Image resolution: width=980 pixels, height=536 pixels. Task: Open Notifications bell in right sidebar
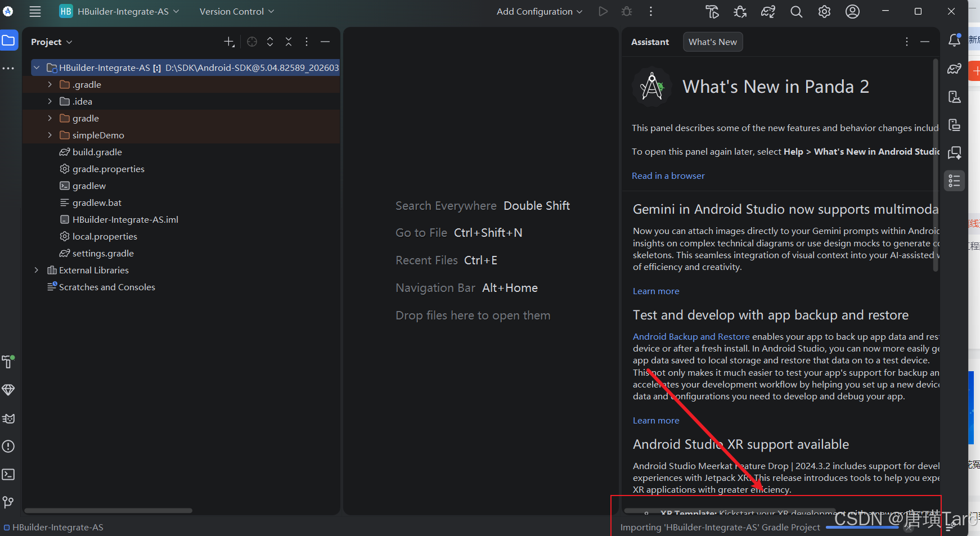pos(955,40)
